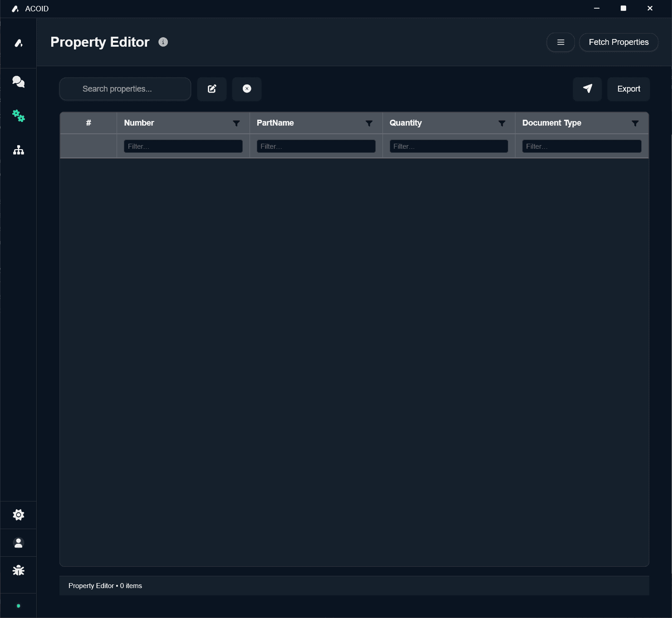This screenshot has height=618, width=672.
Task: Open the hamburger menu near Fetch Properties
Action: click(560, 42)
